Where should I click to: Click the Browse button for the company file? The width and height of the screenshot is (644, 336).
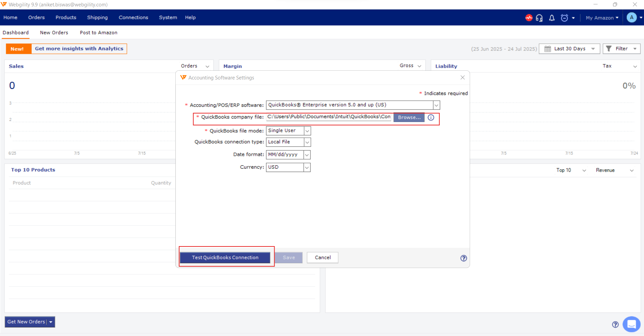click(x=409, y=117)
